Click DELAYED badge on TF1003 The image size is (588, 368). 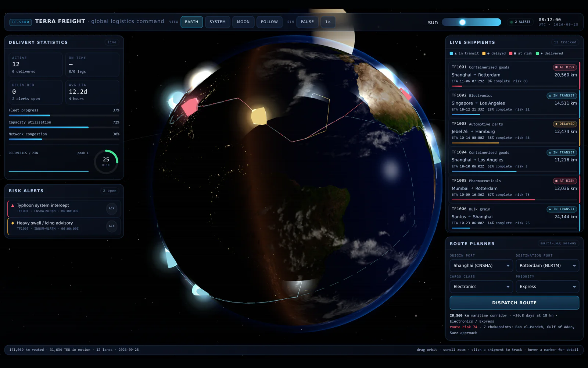point(565,124)
